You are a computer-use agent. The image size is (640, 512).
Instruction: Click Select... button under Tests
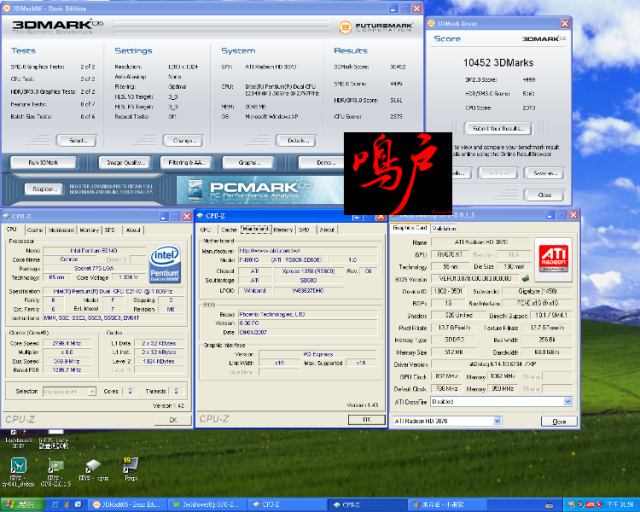[x=77, y=140]
